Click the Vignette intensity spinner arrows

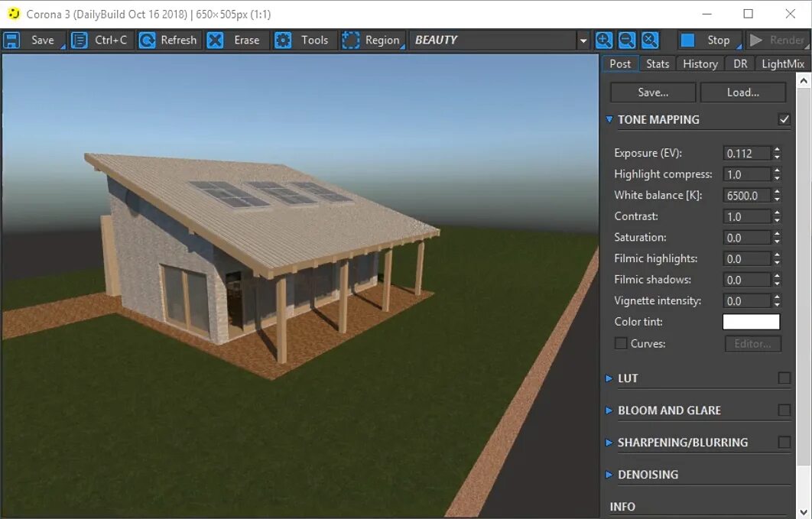pos(777,300)
